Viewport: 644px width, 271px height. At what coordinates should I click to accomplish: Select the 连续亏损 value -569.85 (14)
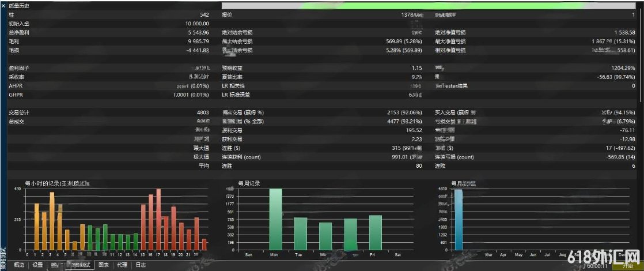[620, 157]
